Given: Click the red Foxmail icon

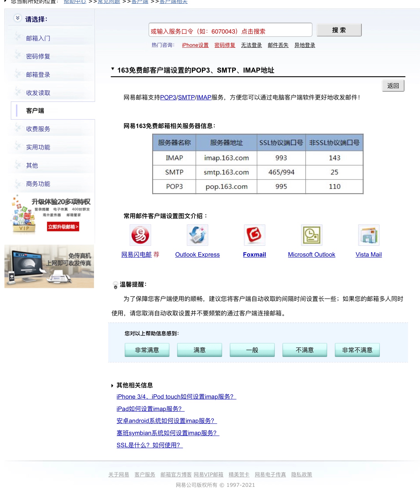Looking at the screenshot, I should (x=254, y=235).
